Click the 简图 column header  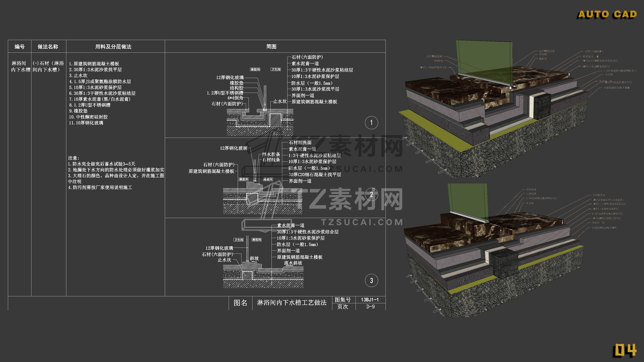pos(271,46)
